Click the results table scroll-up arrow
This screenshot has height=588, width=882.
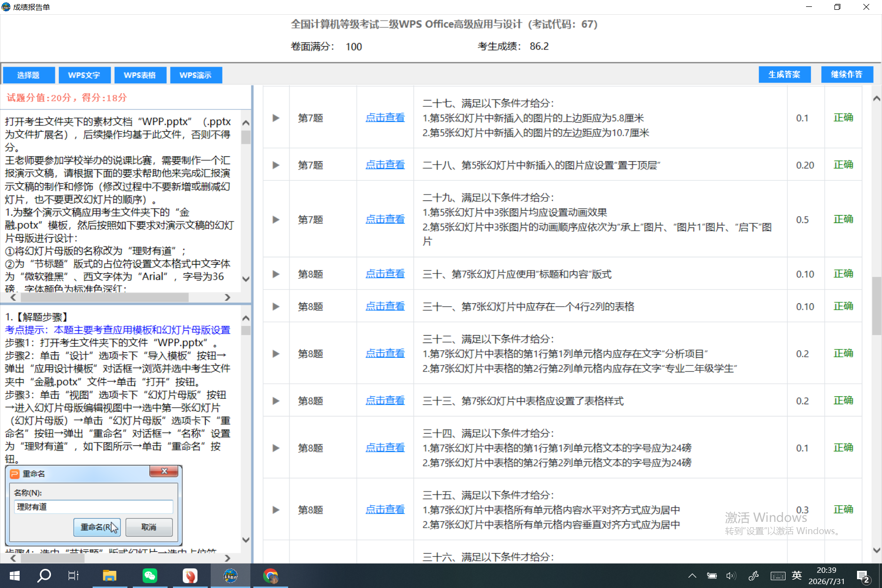point(877,98)
